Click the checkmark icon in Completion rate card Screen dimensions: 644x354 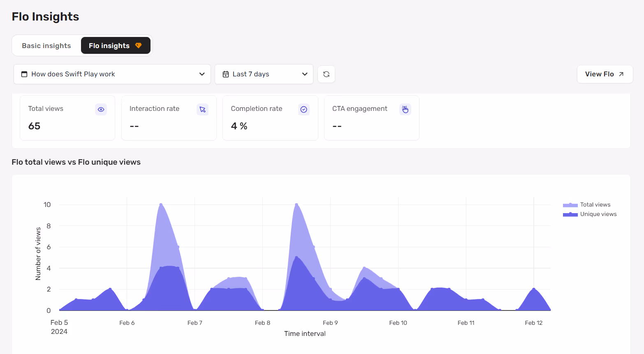click(304, 109)
